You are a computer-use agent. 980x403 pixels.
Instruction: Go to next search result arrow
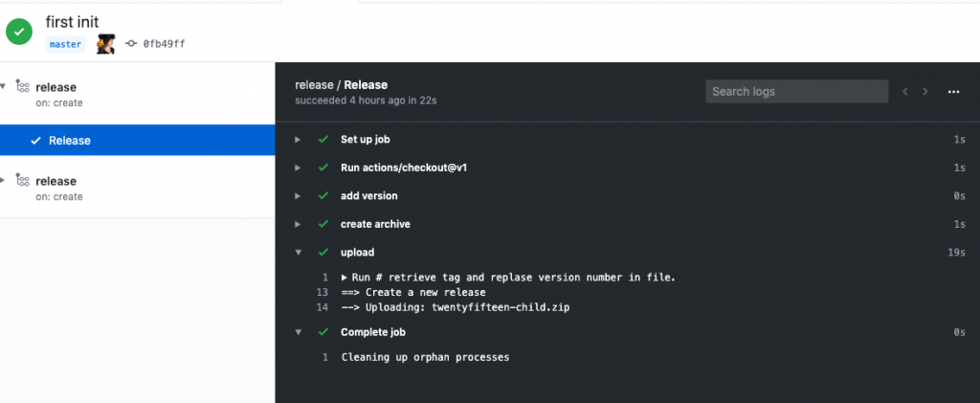[x=925, y=92]
